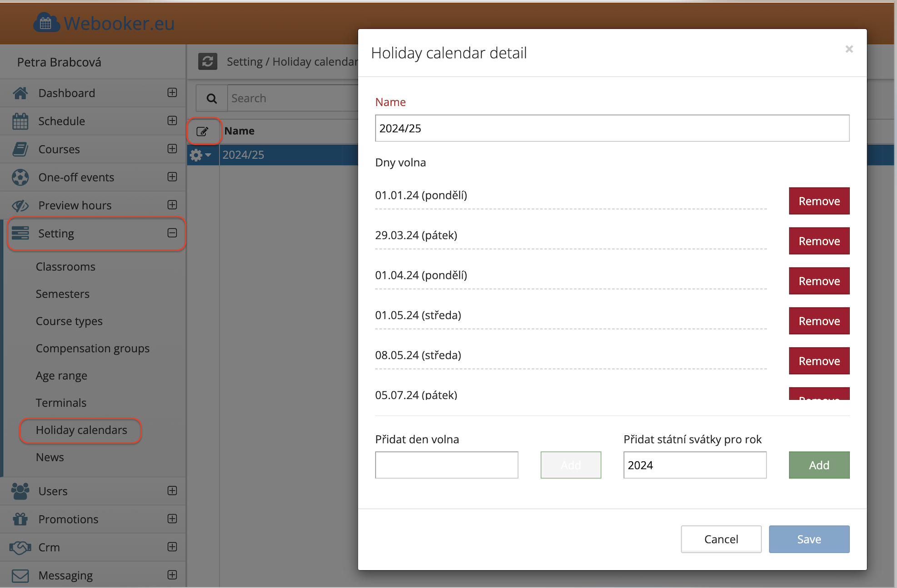Expand the Courses menu section

[172, 149]
